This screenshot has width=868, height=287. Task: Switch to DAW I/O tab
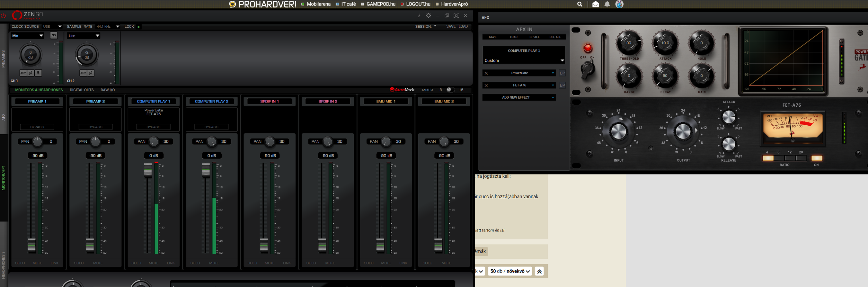(108, 90)
